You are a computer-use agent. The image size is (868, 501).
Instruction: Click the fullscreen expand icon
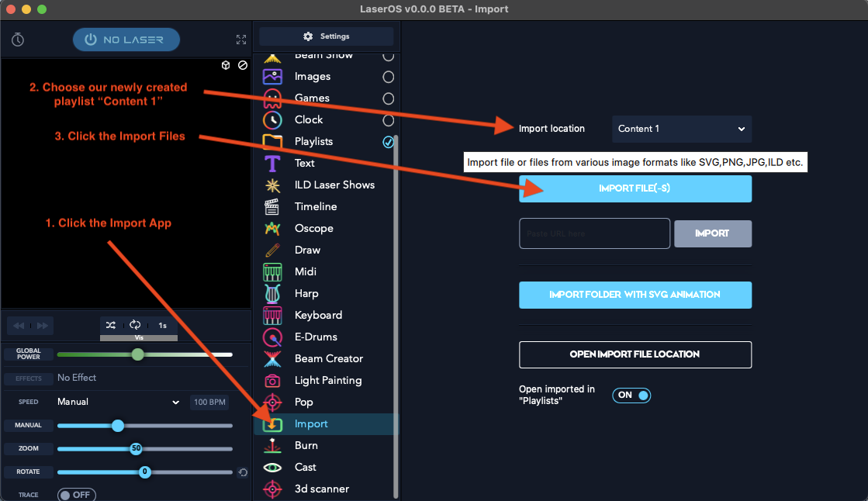(x=241, y=40)
